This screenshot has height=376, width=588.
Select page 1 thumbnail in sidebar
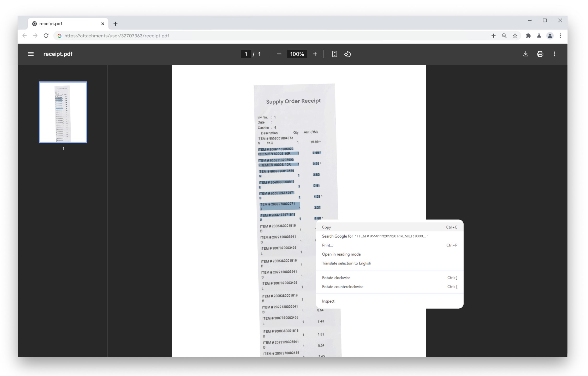63,112
